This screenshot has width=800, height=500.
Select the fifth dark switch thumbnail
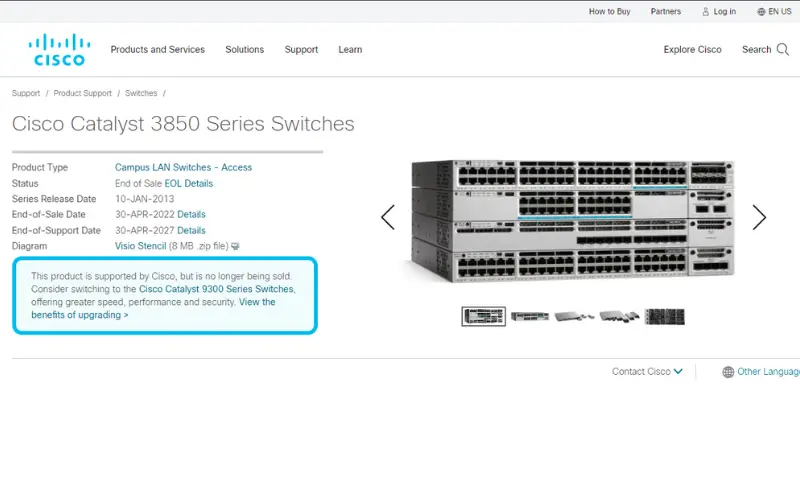pos(664,317)
